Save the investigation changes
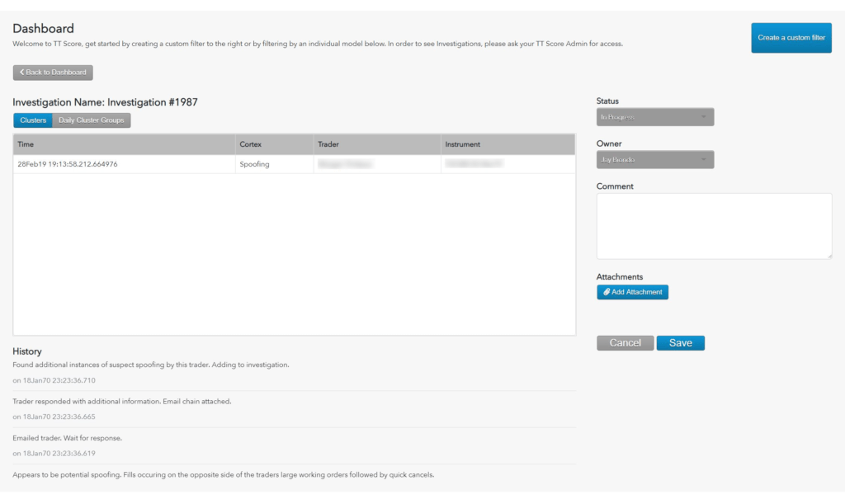The image size is (845, 504). (x=680, y=343)
